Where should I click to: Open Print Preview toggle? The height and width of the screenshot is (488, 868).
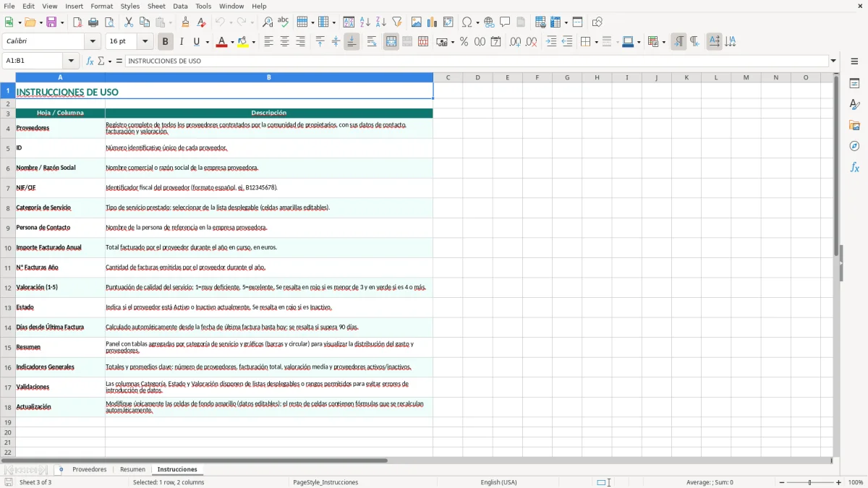click(x=109, y=22)
